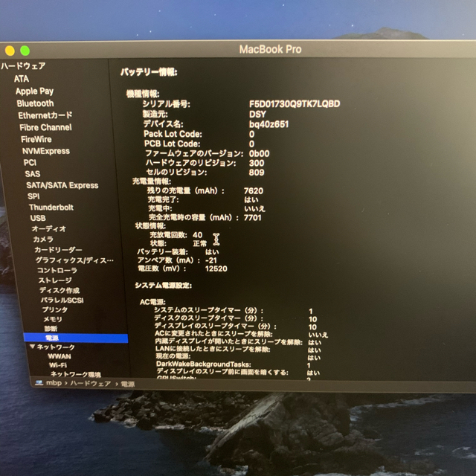This screenshot has height=476, width=476.
Task: Select ディスク作成 in the sidebar
Action: [59, 290]
